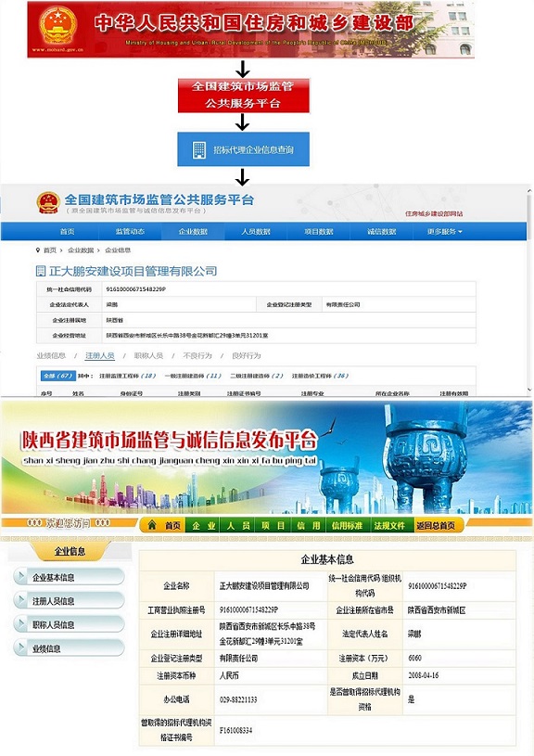This screenshot has width=534, height=756.
Task: Follow the red 住房城乡建设部网站 link
Action: [434, 213]
